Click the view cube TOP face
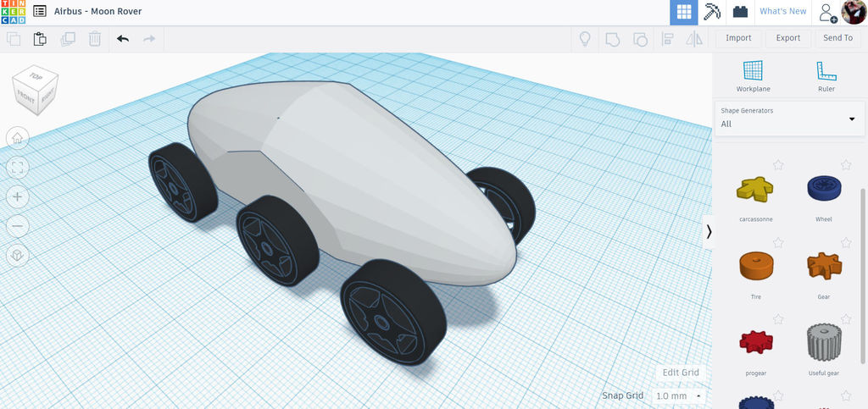868x409 pixels. [x=36, y=75]
